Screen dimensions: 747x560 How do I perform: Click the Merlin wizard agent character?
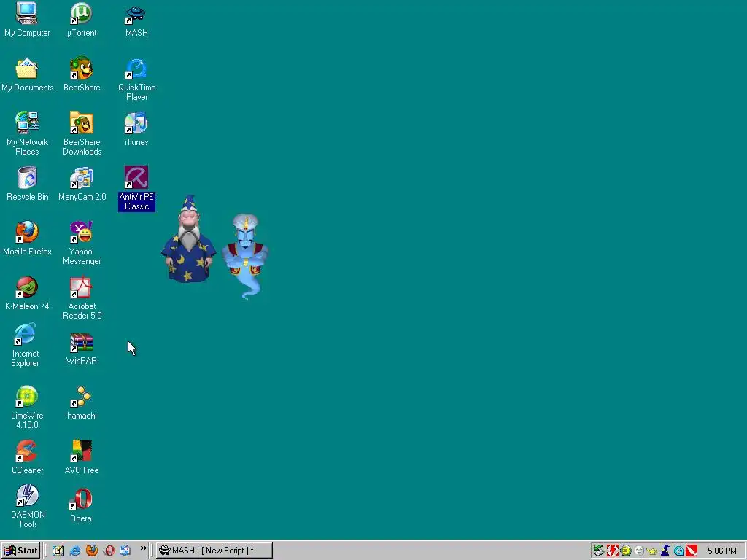point(189,239)
